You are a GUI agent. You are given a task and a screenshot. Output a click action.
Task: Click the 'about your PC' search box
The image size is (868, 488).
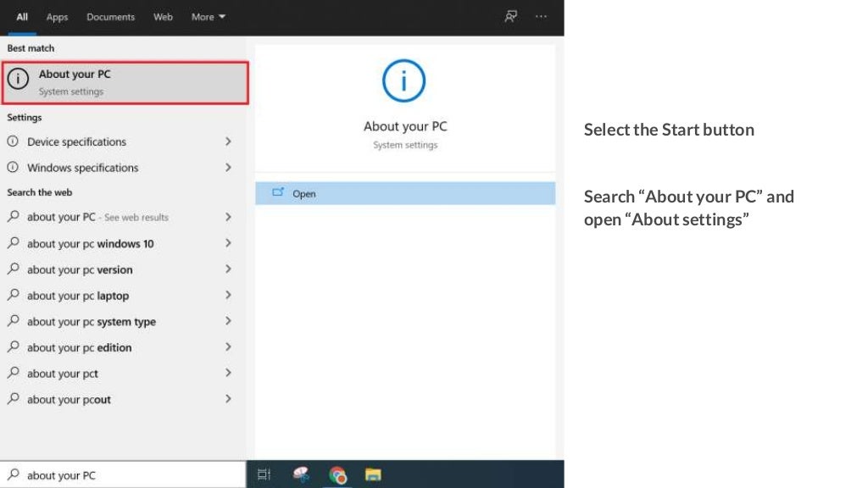click(x=123, y=474)
